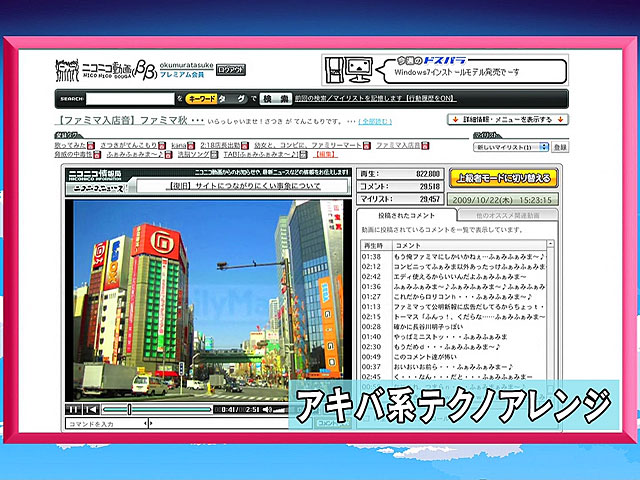Open dictionary icon beside ファミリーマート tag
This screenshot has height=480, width=640.
point(367,146)
